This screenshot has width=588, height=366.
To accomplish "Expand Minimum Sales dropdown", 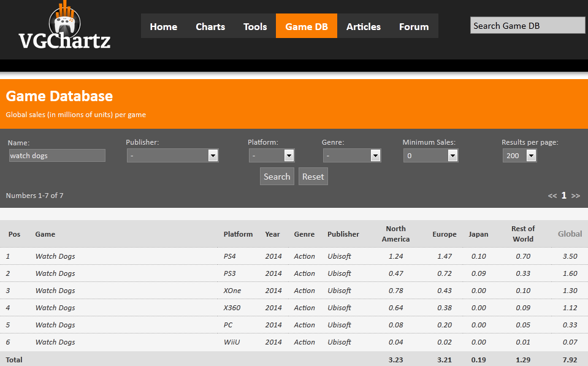I will 430,156.
